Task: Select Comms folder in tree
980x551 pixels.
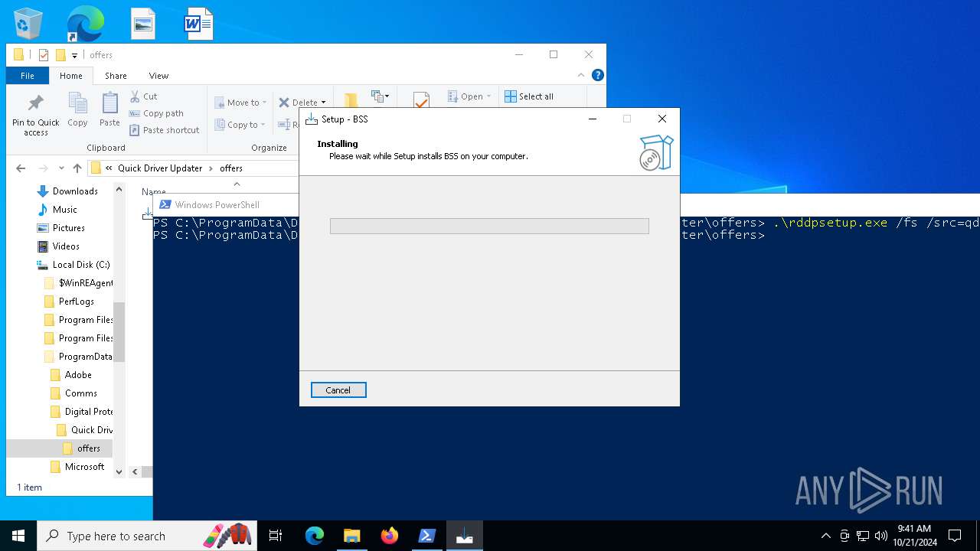Action: click(80, 393)
